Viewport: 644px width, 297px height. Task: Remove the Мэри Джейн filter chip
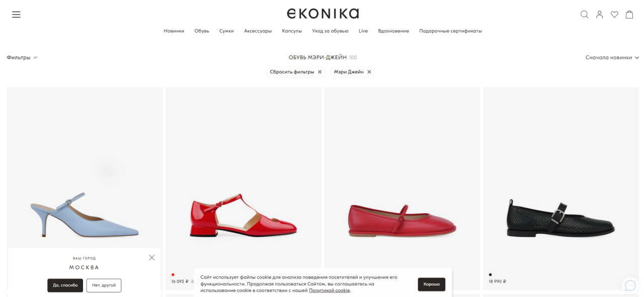click(369, 72)
